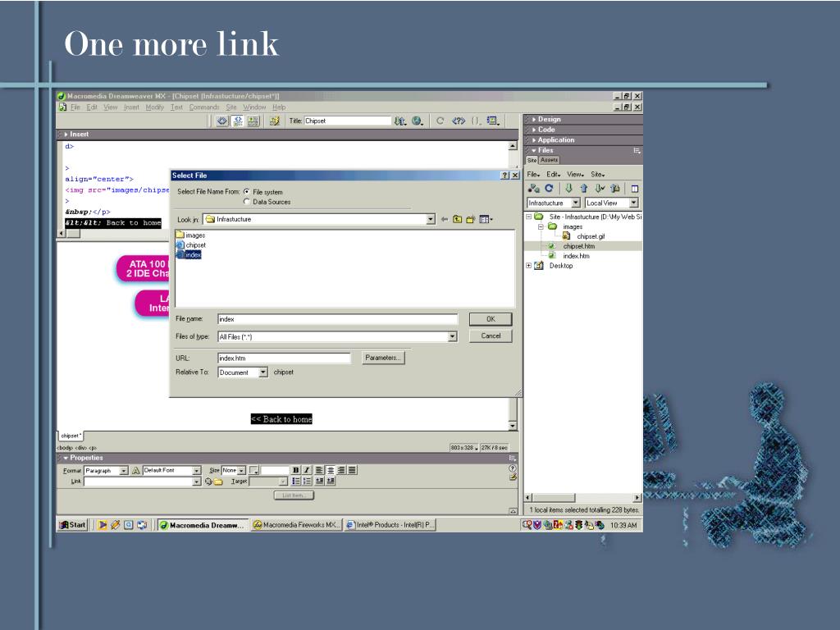The image size is (840, 630).
Task: Create a new folder in Select File dialog
Action: click(470, 219)
